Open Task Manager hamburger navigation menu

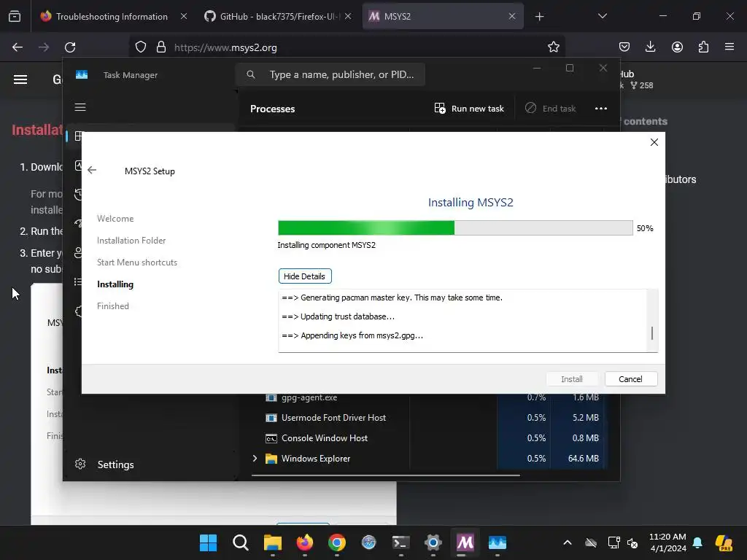pos(80,107)
